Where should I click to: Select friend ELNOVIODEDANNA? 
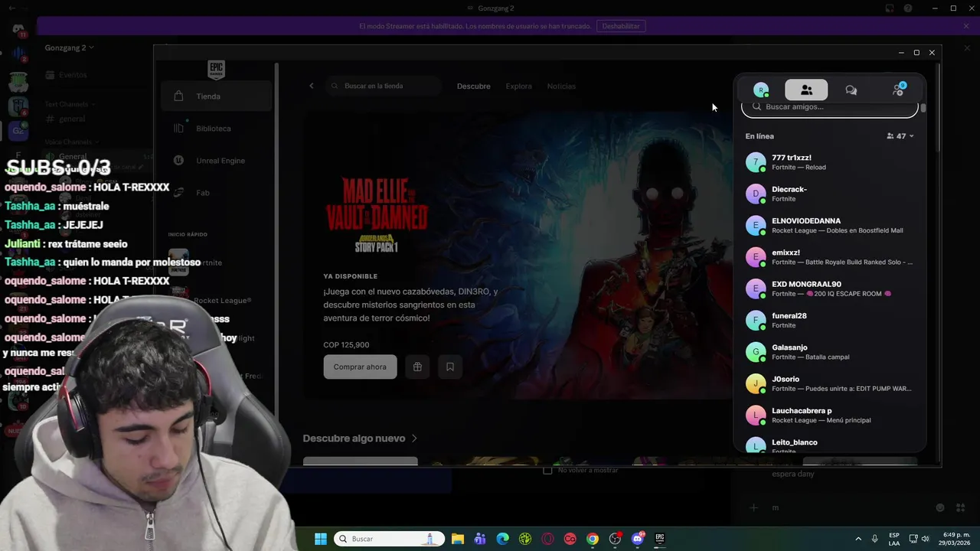click(x=830, y=226)
